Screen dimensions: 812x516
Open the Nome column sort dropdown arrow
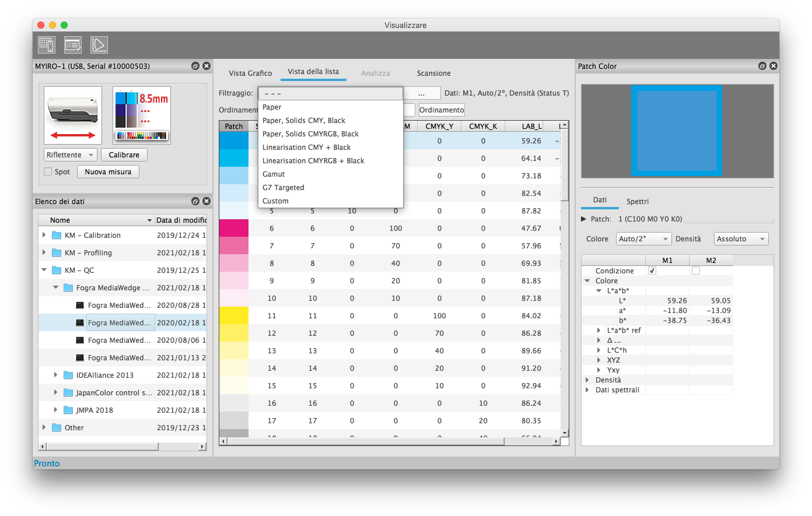pyautogui.click(x=149, y=220)
